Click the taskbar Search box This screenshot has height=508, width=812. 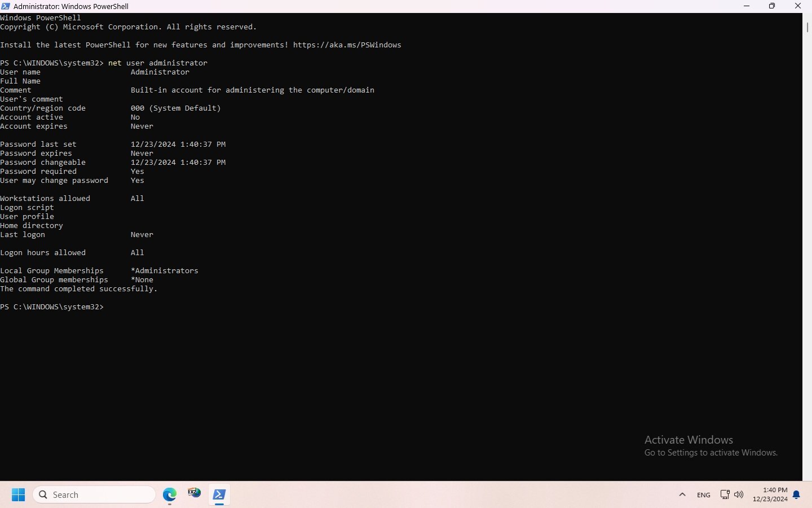pyautogui.click(x=94, y=495)
